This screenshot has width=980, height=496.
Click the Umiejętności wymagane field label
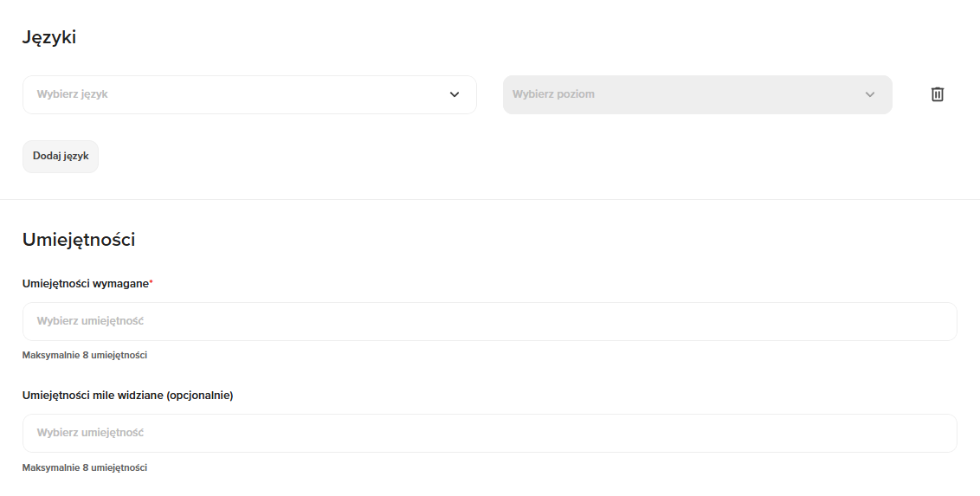click(x=85, y=284)
